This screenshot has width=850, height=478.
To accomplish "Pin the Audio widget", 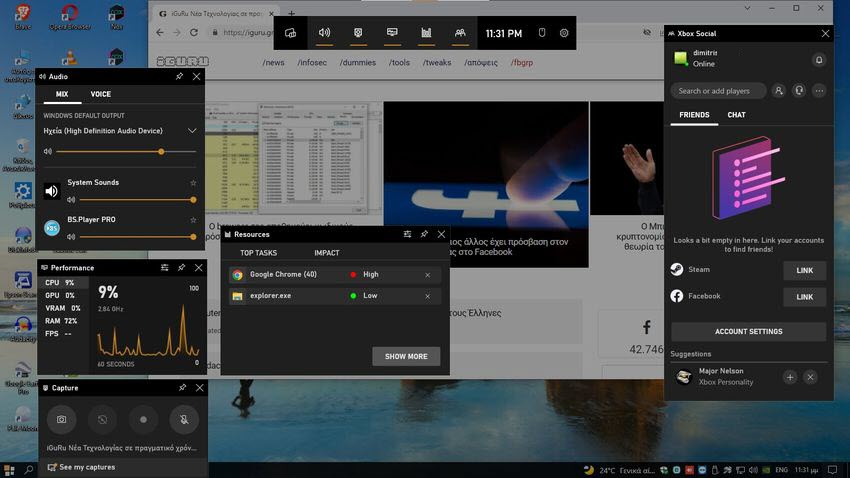I will [x=179, y=76].
